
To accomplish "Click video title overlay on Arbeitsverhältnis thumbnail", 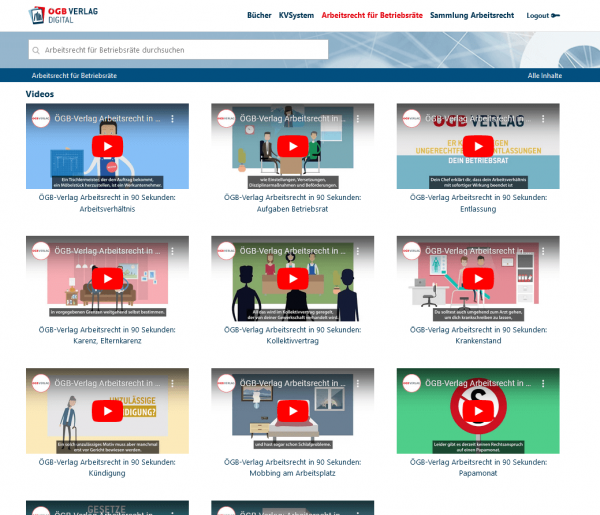I will 107,119.
